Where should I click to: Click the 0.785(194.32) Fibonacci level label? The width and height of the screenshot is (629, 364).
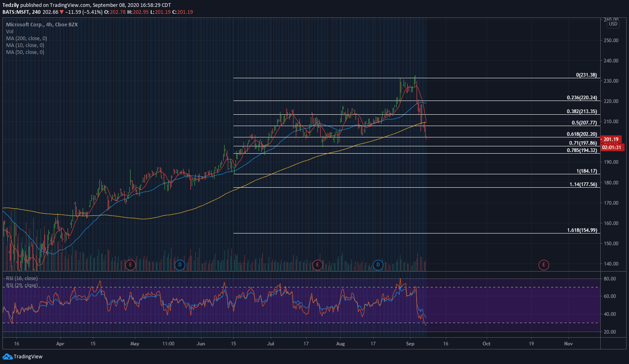click(582, 150)
